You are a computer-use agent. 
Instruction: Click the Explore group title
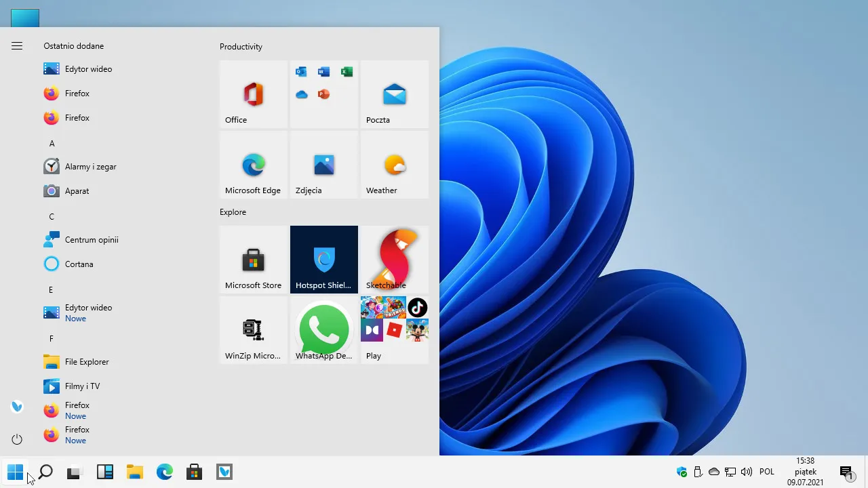[x=233, y=212]
